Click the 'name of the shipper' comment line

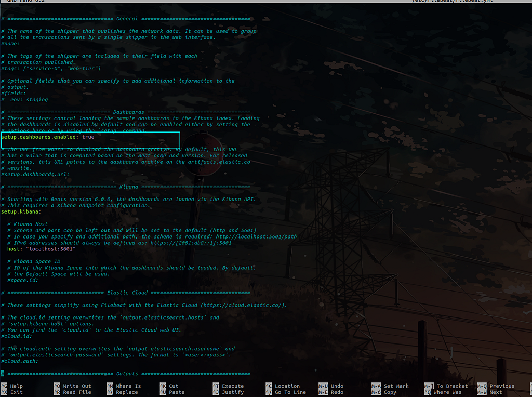[129, 31]
